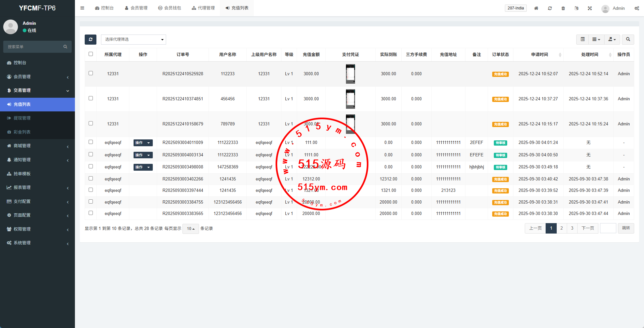Switch the table to card view

tap(582, 39)
